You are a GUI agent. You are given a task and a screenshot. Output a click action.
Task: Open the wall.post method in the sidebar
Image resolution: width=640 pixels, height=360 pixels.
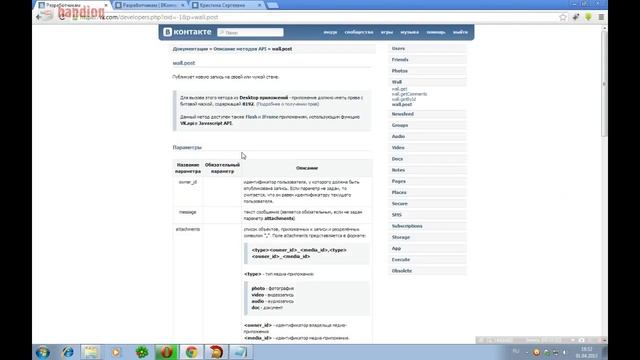coord(402,104)
